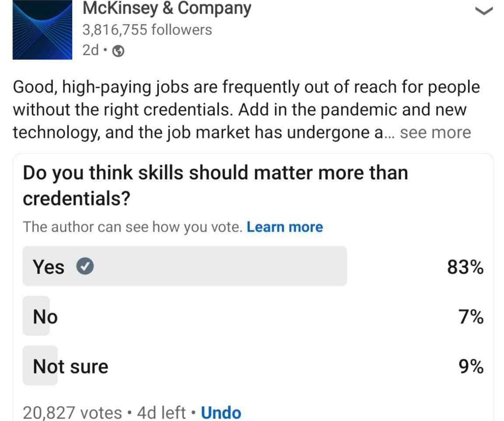Image resolution: width=504 pixels, height=421 pixels.
Task: View the 3,816,755 followers count
Action: click(x=147, y=30)
